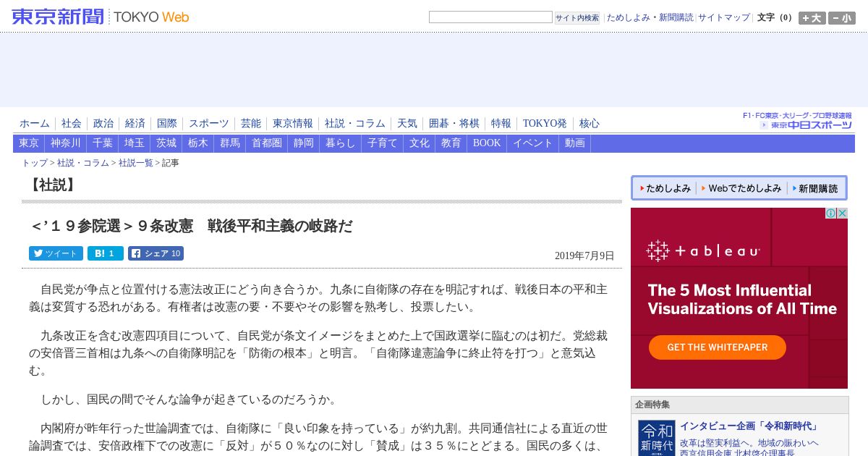This screenshot has height=456, width=868.
Task: Open the Tableau ad headline
Action: (742, 300)
